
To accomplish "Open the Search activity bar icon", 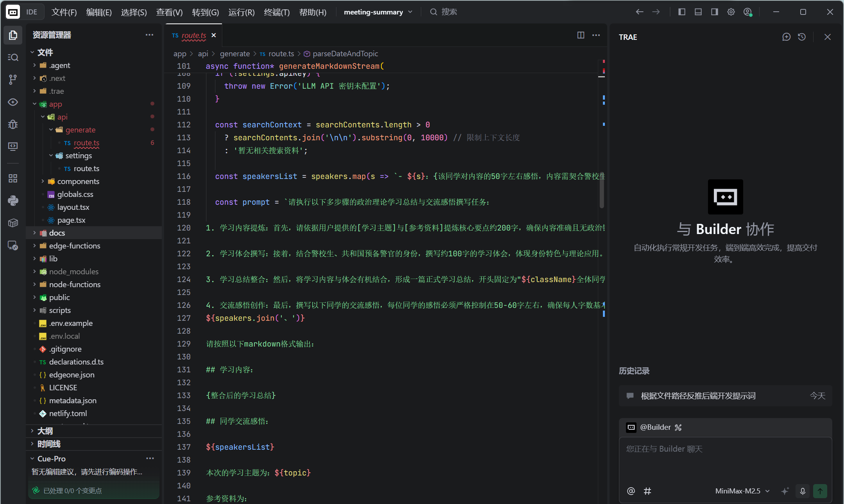I will pyautogui.click(x=13, y=57).
